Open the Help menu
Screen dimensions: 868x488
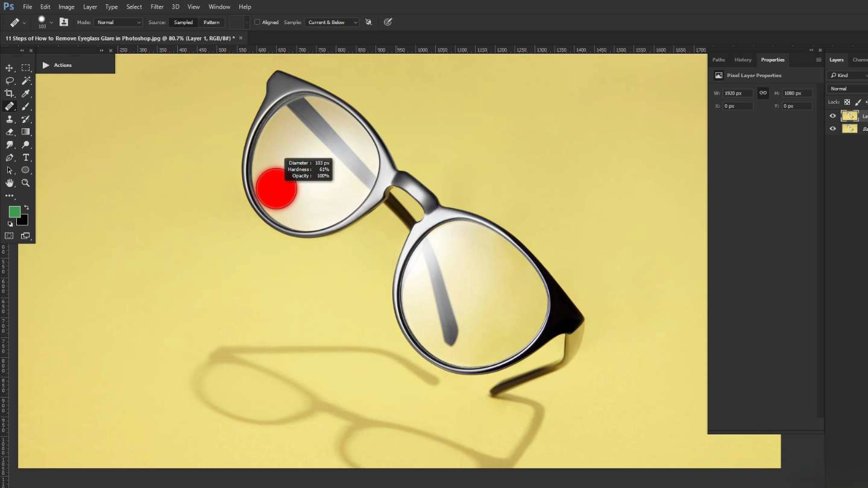click(x=245, y=7)
